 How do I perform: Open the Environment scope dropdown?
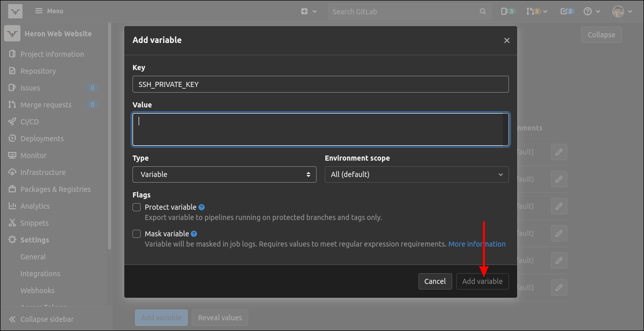416,174
